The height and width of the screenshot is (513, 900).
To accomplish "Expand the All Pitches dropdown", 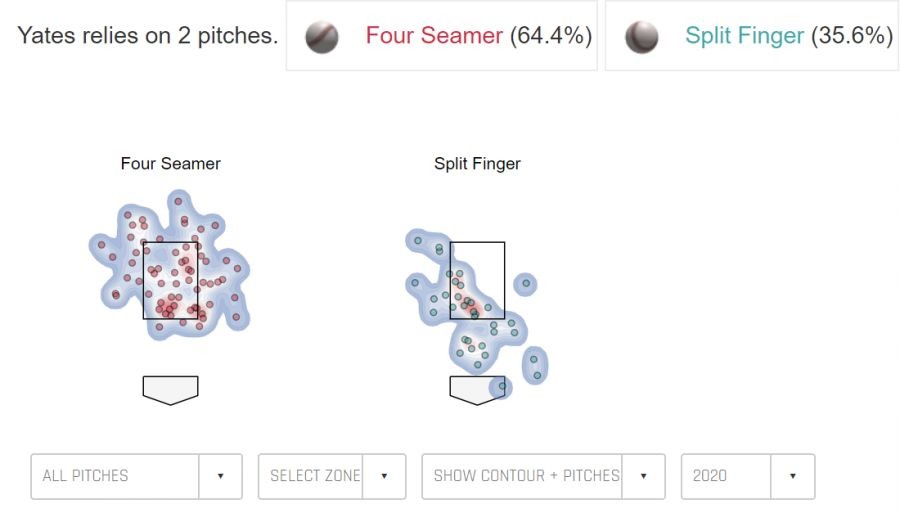I will click(115, 476).
